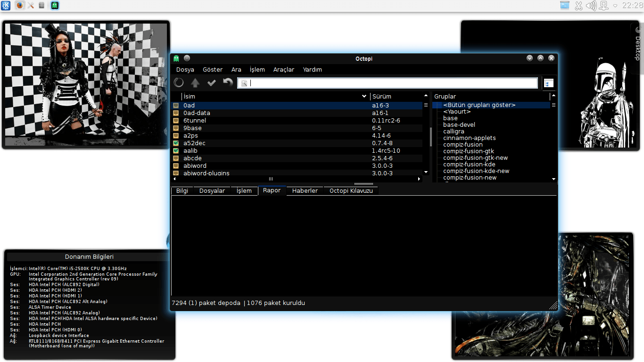Viewport: 644px width, 362px height.
Task: Click the clock showing 22:28
Action: pyautogui.click(x=632, y=6)
